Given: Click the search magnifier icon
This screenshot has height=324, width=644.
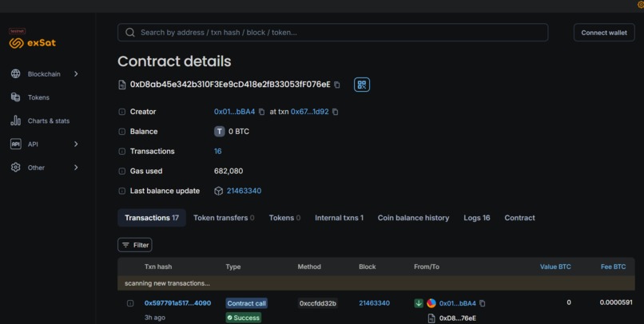Looking at the screenshot, I should point(130,33).
